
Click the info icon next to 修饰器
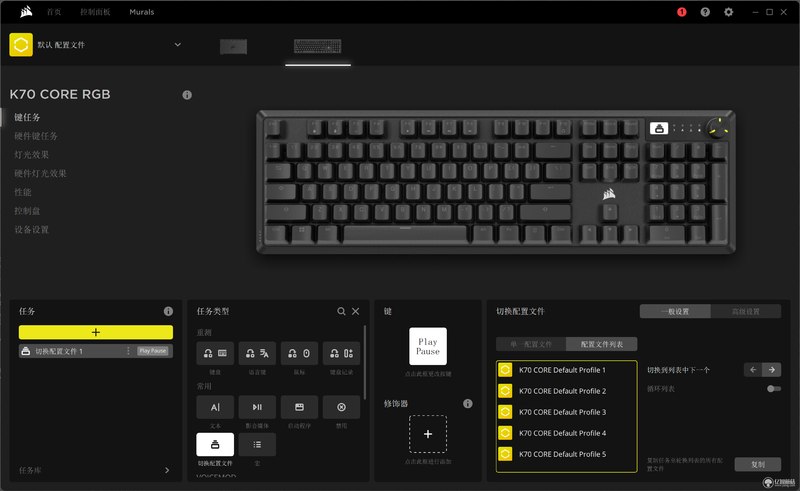click(x=468, y=404)
